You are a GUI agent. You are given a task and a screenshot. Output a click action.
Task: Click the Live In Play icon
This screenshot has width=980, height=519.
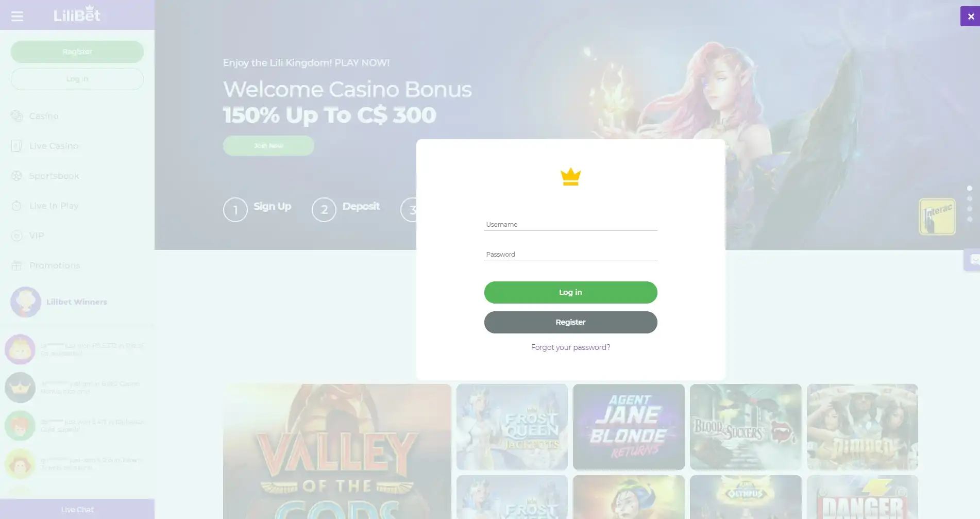[16, 206]
